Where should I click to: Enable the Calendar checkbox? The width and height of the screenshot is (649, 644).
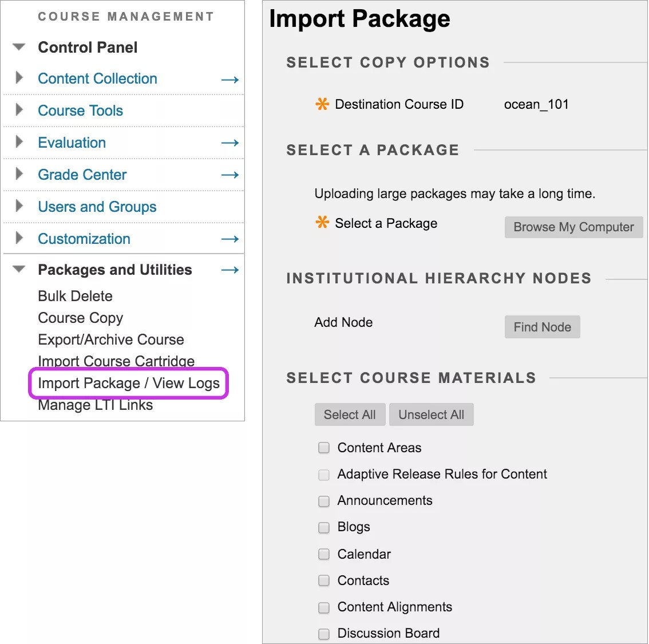[324, 554]
